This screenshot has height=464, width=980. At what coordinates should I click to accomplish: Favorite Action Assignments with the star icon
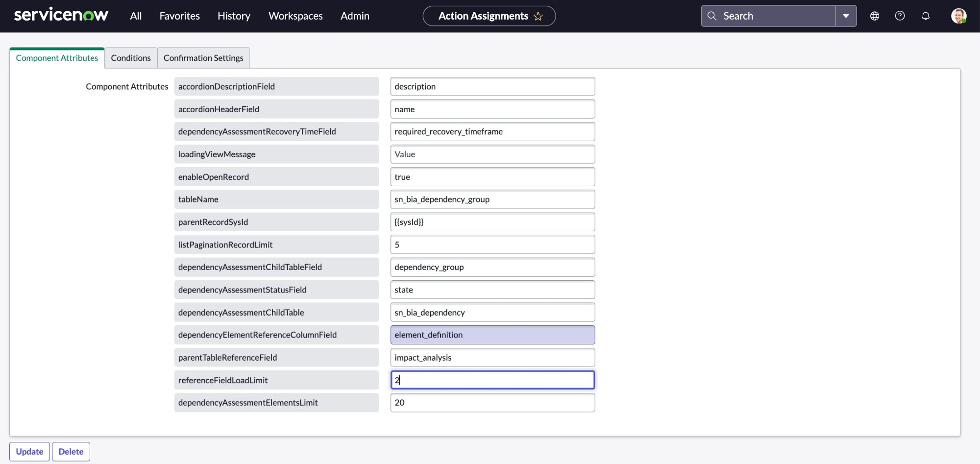pyautogui.click(x=538, y=16)
